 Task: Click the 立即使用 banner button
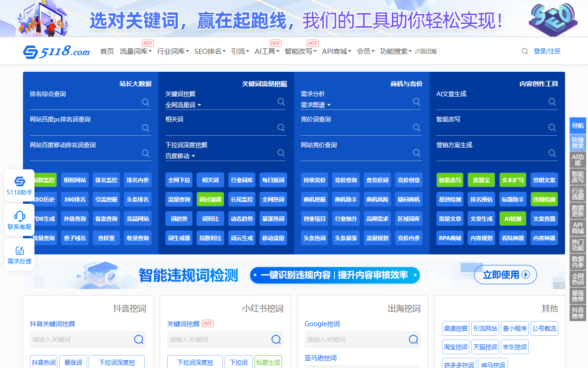coord(505,275)
